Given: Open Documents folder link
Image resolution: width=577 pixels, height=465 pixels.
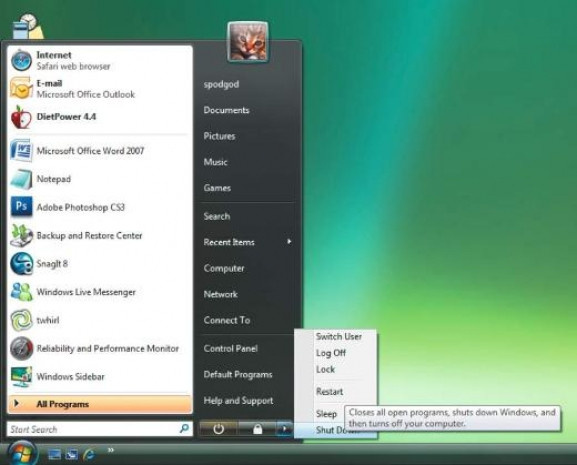Looking at the screenshot, I should (x=226, y=110).
